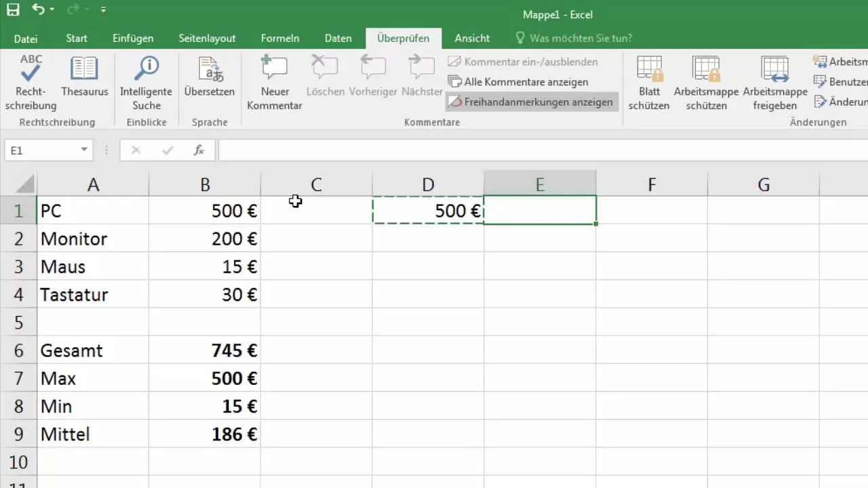Switch to the Ansicht ribbon tab
This screenshot has width=868, height=488.
click(x=472, y=39)
